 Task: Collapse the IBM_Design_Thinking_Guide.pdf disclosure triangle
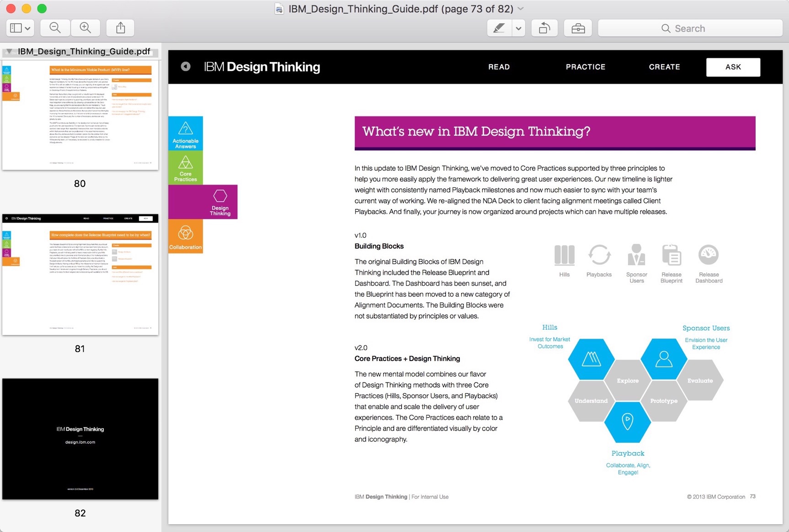point(9,51)
